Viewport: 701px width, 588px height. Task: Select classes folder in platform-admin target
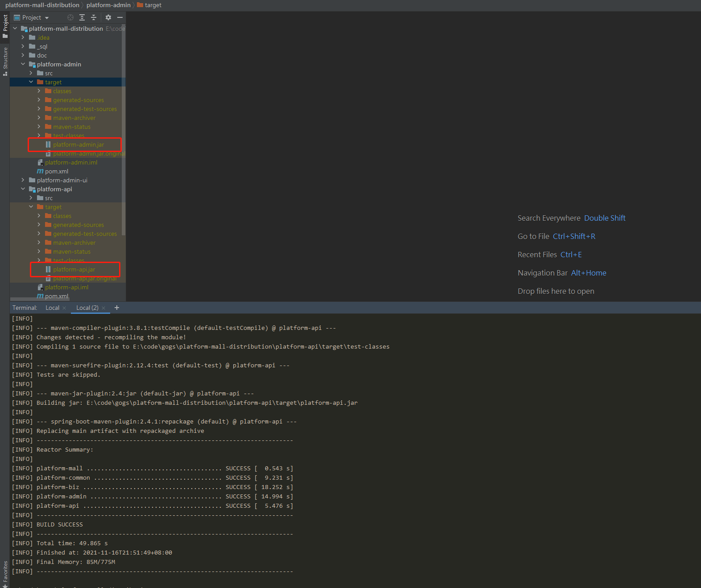62,91
